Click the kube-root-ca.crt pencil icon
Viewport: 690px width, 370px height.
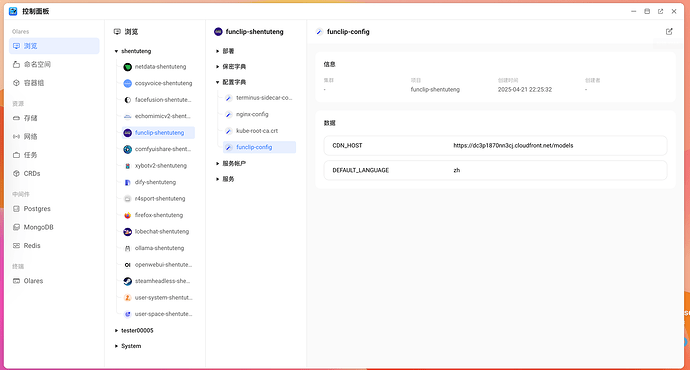pyautogui.click(x=228, y=131)
